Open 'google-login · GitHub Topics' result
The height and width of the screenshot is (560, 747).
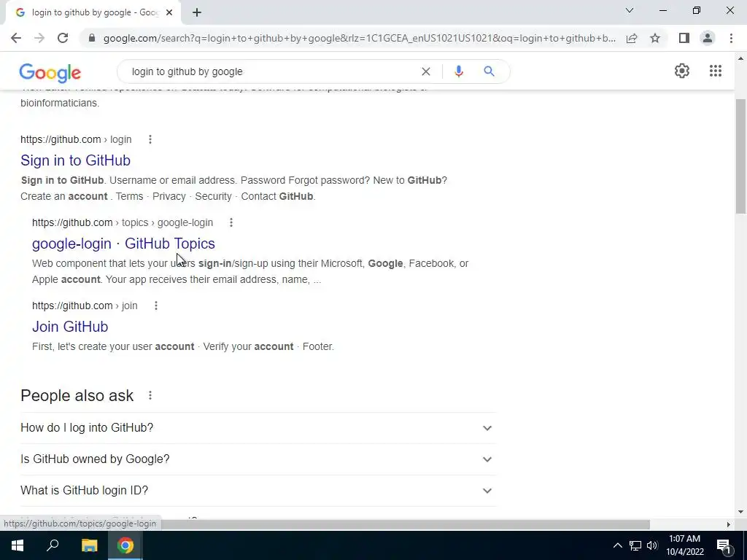(x=123, y=244)
